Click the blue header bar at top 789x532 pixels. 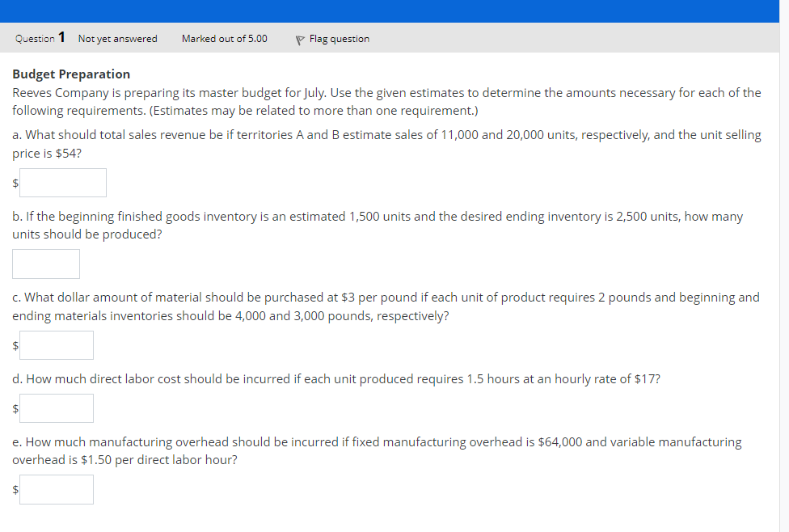(394, 10)
